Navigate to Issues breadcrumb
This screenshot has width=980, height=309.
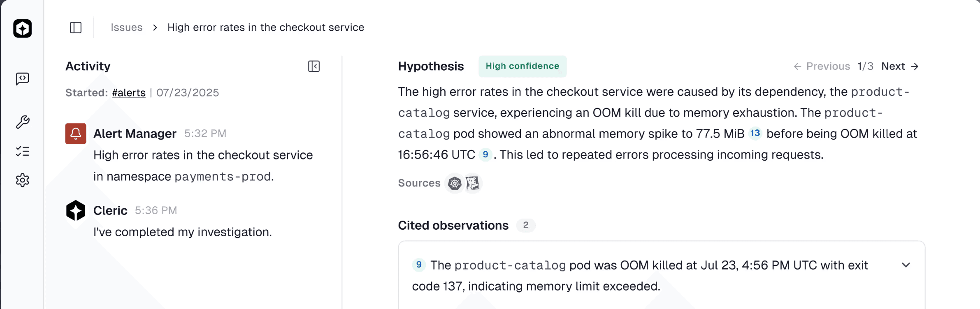click(x=126, y=28)
